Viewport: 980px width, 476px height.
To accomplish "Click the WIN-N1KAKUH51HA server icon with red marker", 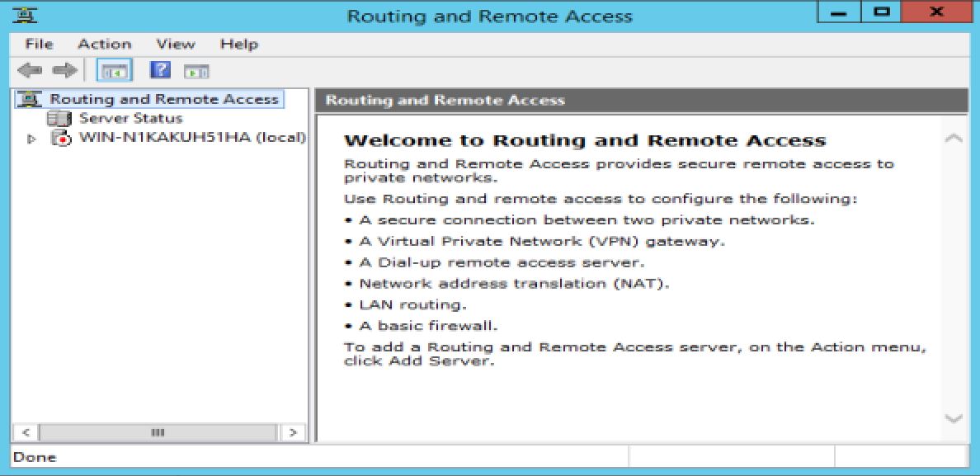I will [x=61, y=138].
